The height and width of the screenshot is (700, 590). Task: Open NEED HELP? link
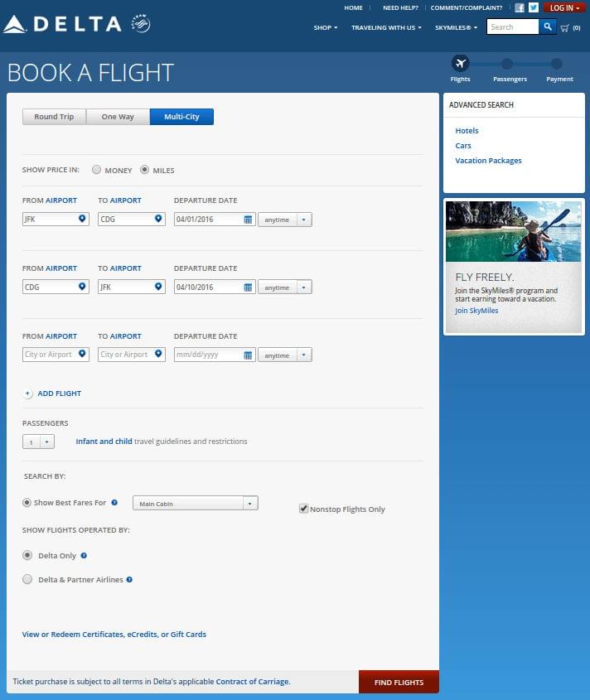[x=400, y=7]
